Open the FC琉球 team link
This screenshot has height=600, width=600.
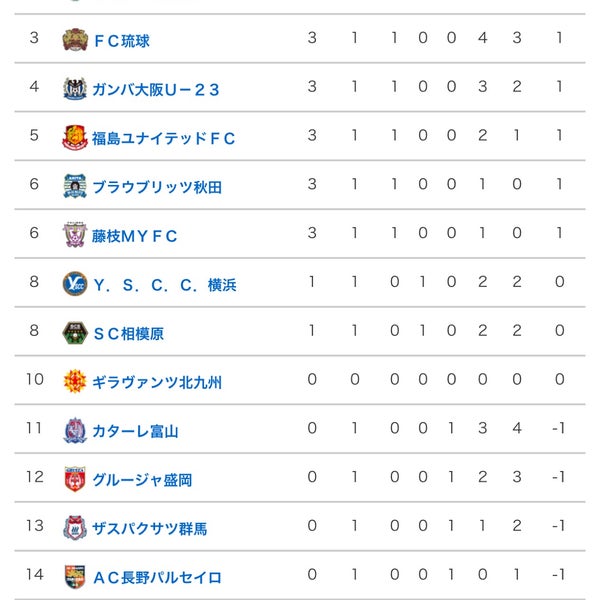click(x=122, y=41)
